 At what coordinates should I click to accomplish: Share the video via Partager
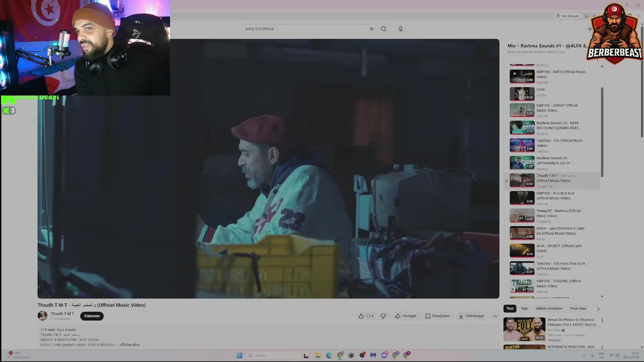click(406, 316)
